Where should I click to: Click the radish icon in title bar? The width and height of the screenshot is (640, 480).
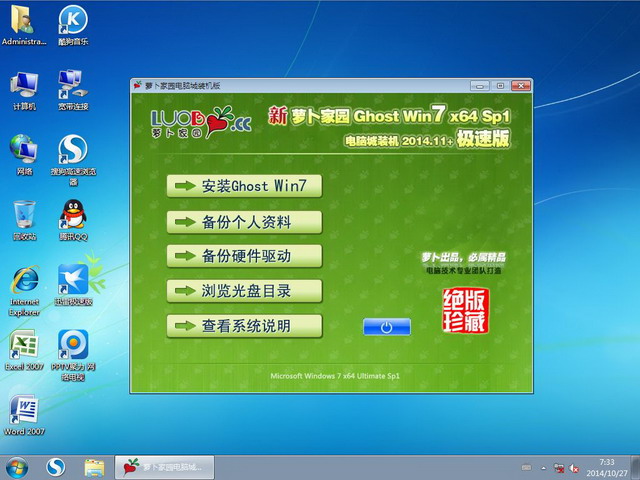point(138,85)
